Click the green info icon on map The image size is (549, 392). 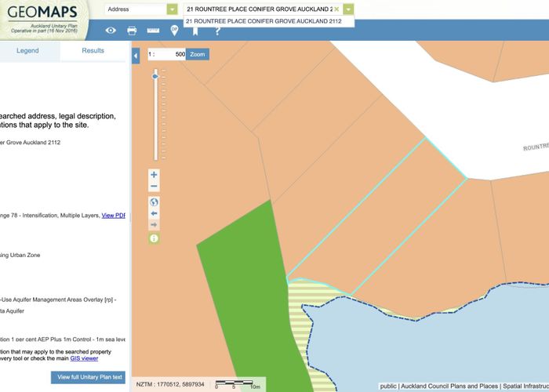tap(154, 238)
